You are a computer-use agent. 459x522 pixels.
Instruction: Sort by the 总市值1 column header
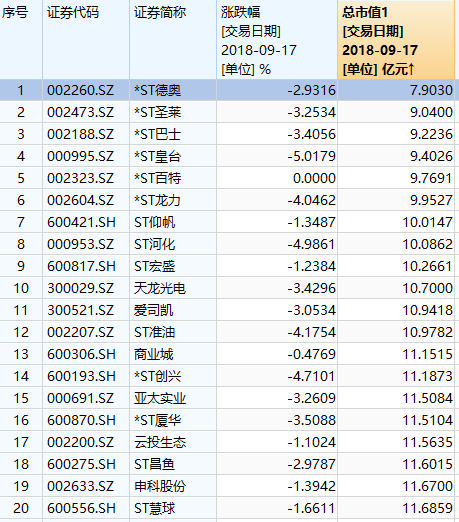(396, 40)
